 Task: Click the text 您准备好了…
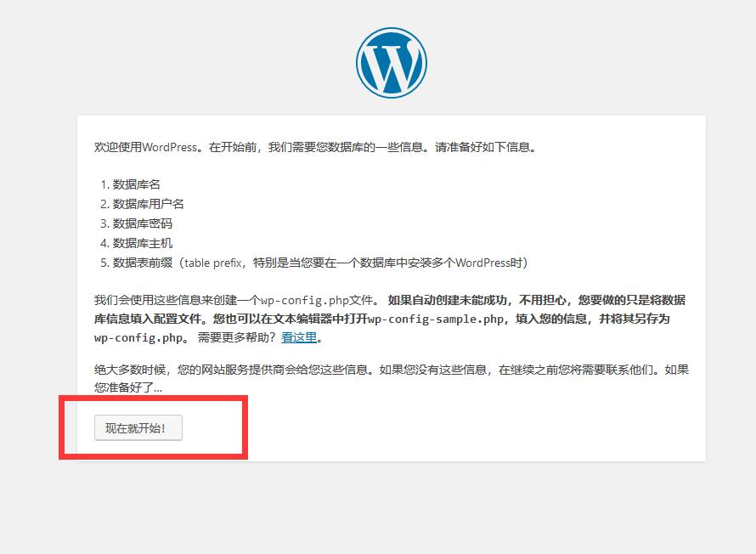pos(128,387)
